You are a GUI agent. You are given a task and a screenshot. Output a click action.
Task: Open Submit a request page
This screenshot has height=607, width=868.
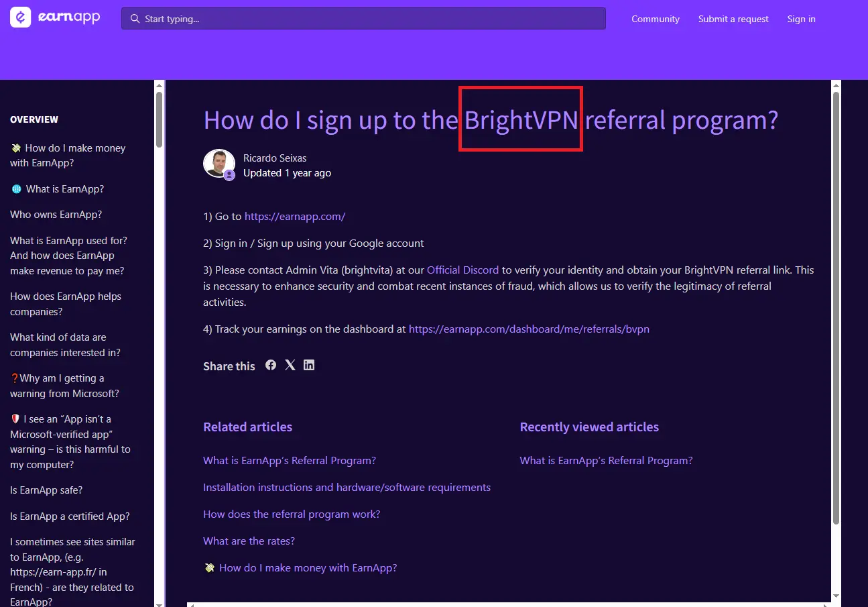click(733, 19)
